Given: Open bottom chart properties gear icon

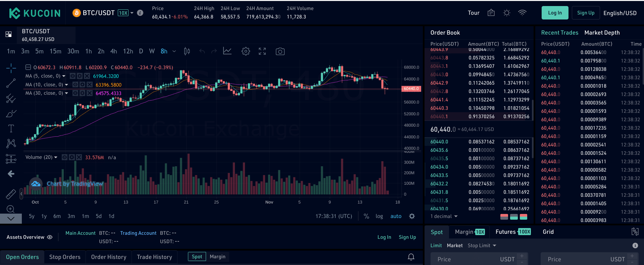Looking at the screenshot, I should tap(412, 216).
